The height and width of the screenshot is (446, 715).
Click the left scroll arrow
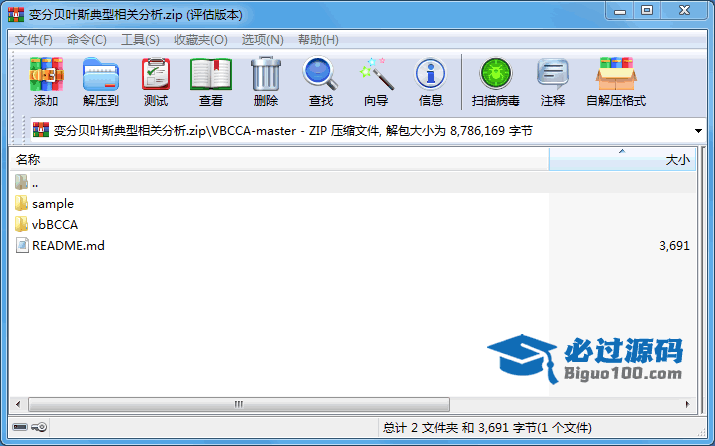[18, 404]
